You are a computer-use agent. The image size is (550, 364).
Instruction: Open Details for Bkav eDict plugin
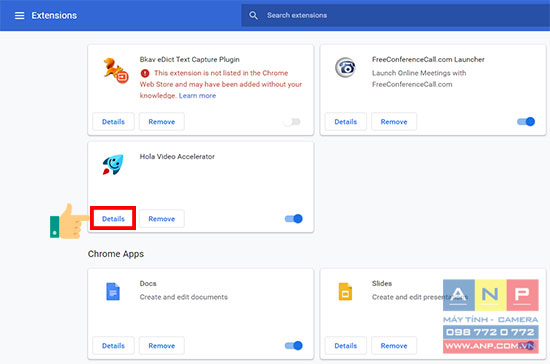pos(113,122)
